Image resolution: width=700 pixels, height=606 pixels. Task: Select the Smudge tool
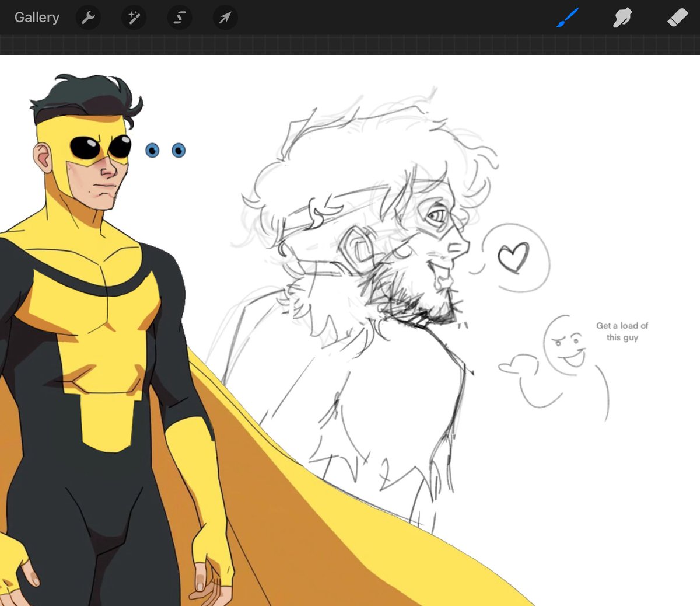point(622,18)
